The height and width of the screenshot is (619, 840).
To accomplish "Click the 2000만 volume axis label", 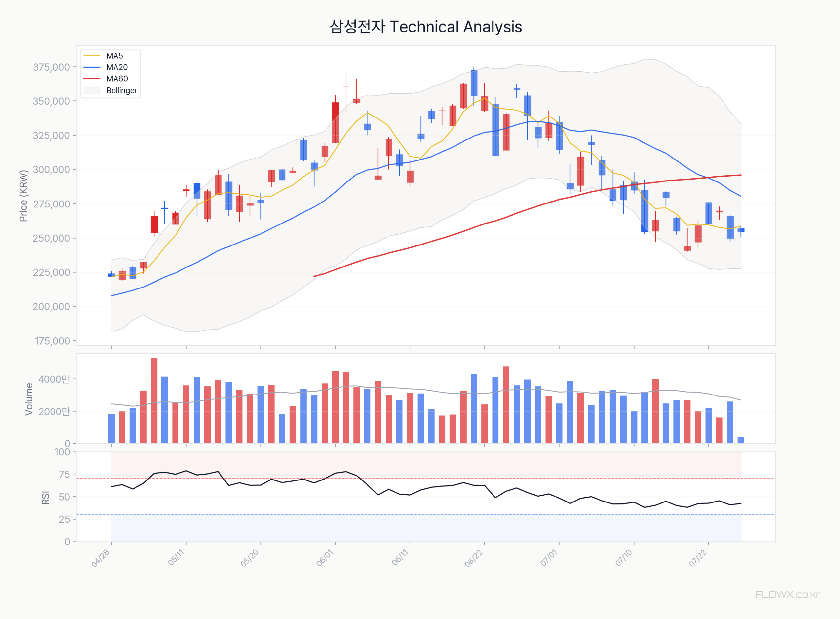I will pos(54,412).
